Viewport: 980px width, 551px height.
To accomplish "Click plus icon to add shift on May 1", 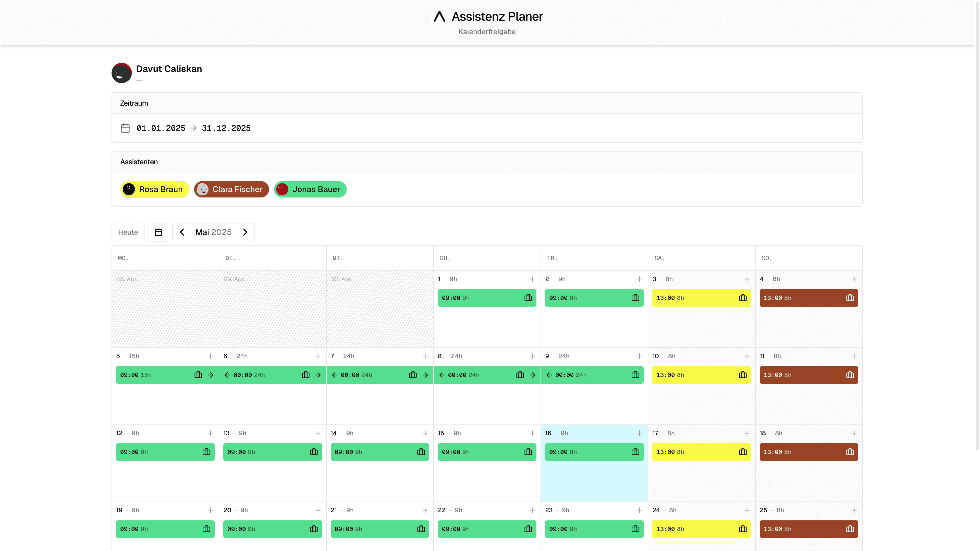I will click(x=532, y=279).
